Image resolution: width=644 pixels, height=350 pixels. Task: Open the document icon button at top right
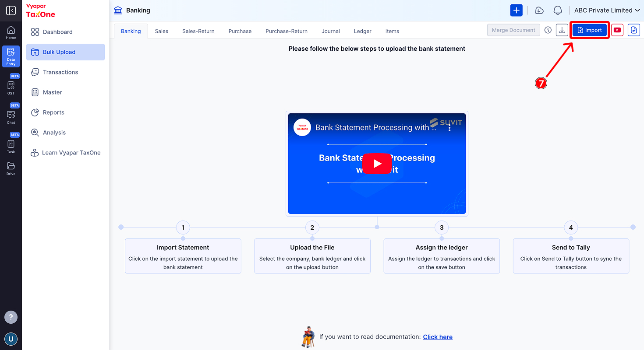[634, 30]
